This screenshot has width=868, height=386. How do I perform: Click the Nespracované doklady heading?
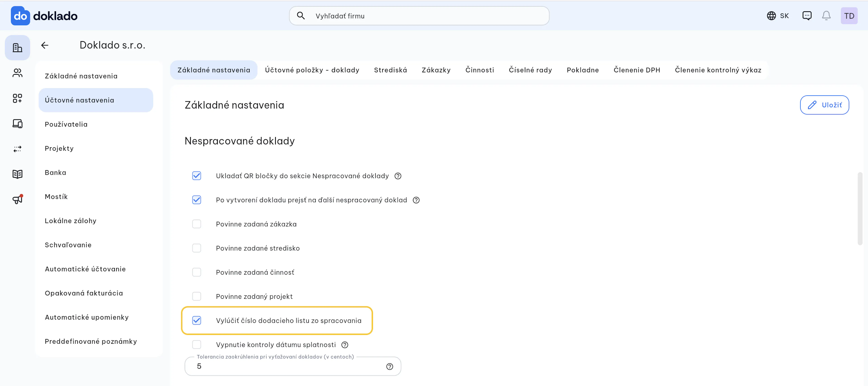[x=240, y=141]
